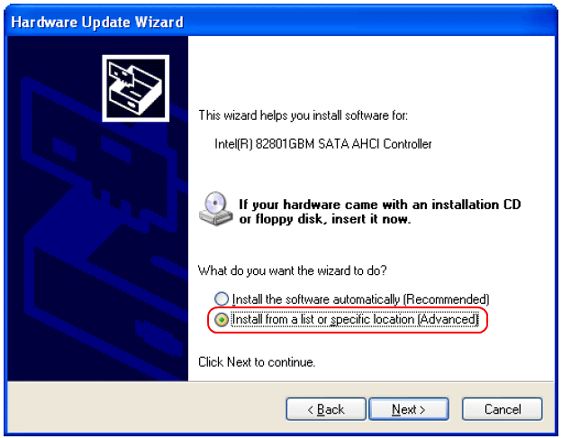Click the 'floppy disk, insert it now' line
The height and width of the screenshot is (438, 561).
click(325, 219)
